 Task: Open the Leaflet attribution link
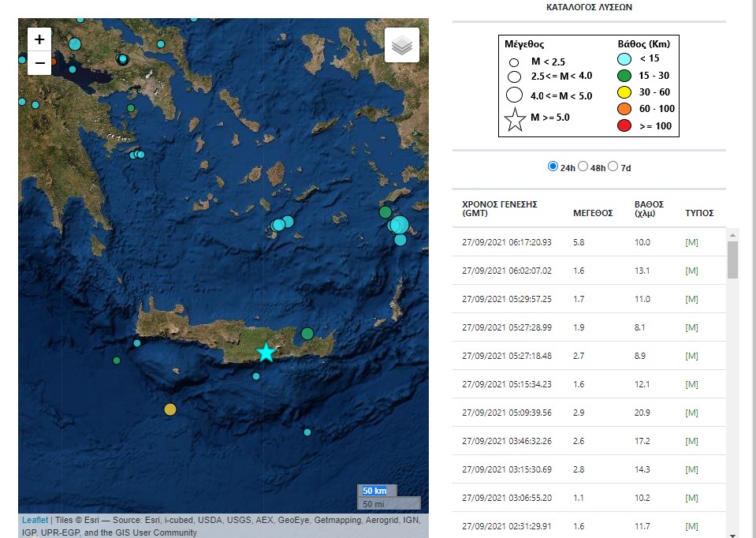[x=35, y=520]
